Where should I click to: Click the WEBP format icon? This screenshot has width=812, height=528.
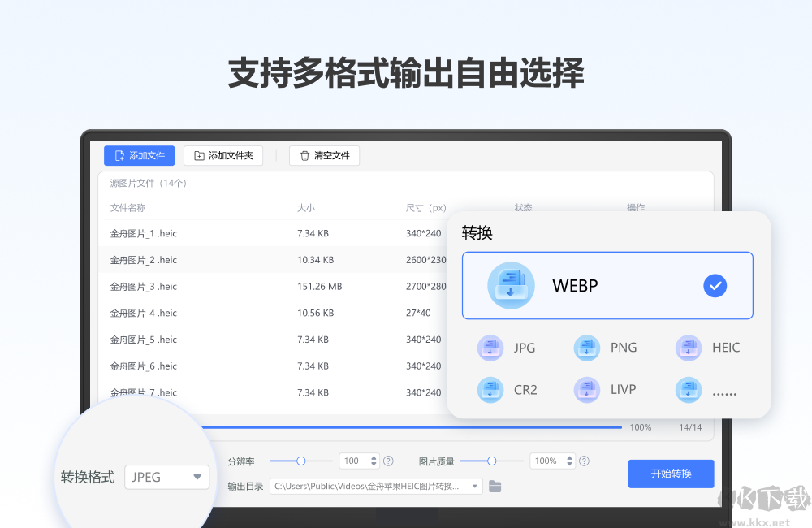pyautogui.click(x=510, y=285)
